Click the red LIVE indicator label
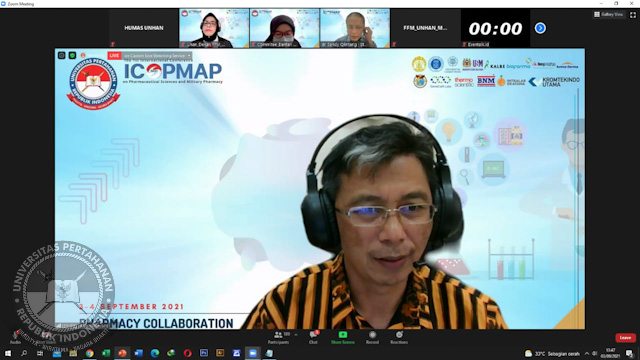 pos(114,56)
